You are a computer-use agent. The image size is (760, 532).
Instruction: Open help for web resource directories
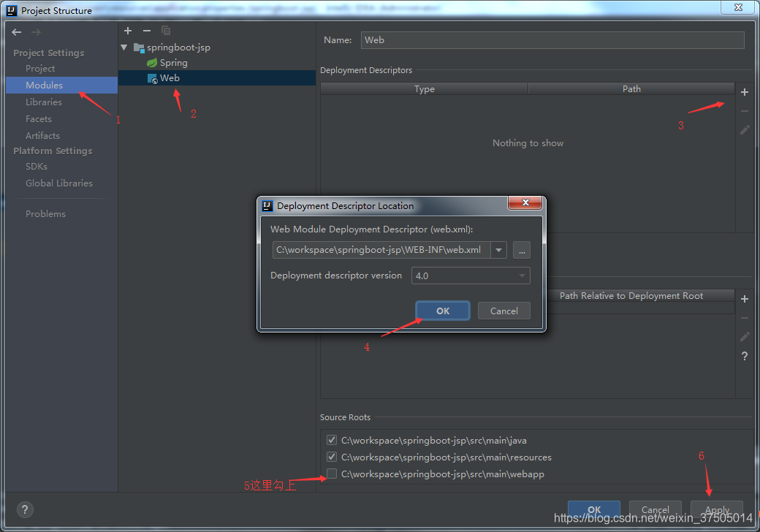(x=745, y=356)
